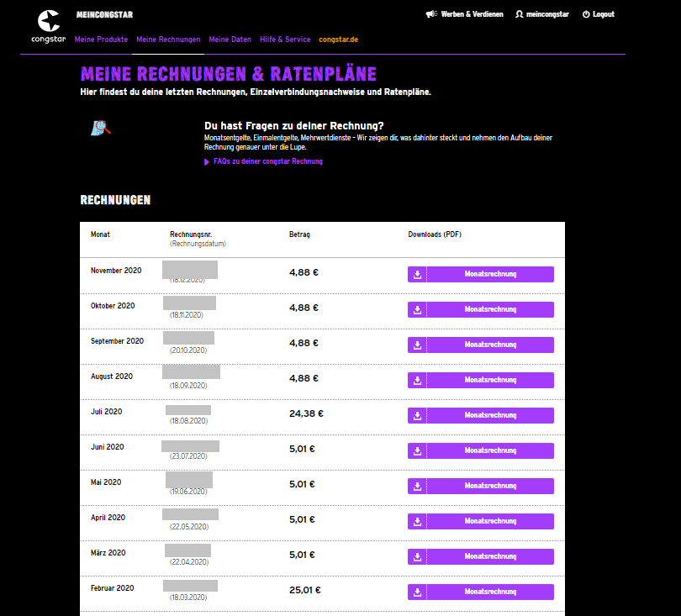The image size is (681, 616).
Task: Click the megaphone icon beside Werben & Verdienen
Action: click(430, 14)
